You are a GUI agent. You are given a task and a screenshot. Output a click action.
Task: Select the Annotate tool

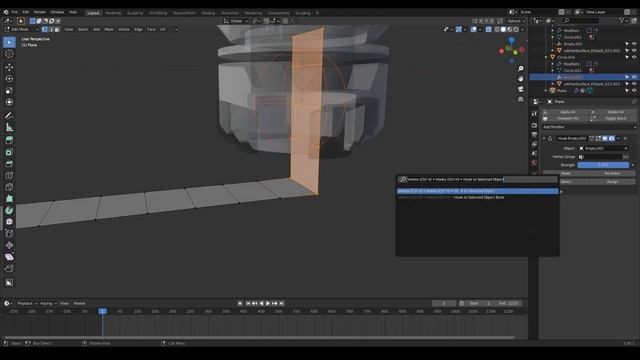pos(9,116)
